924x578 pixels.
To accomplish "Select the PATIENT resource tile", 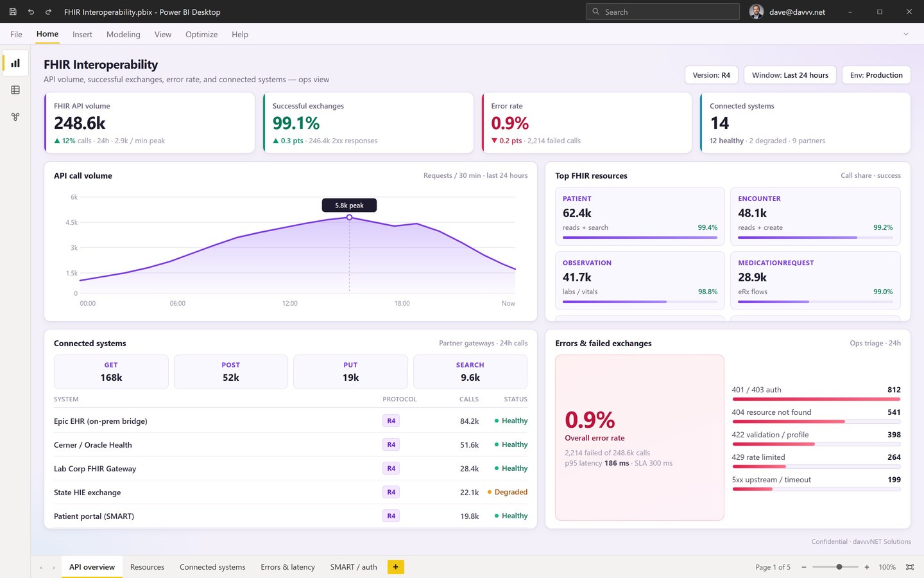I will pyautogui.click(x=640, y=216).
